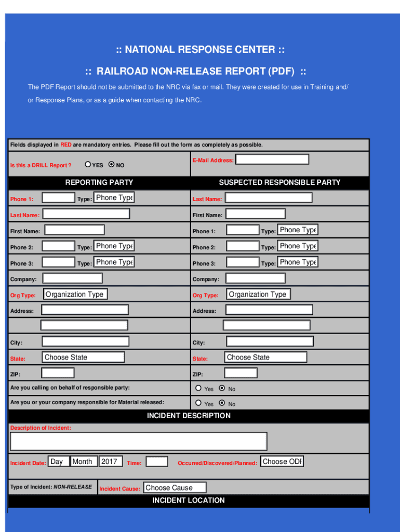Open Occurred/Discovered/Planned dropdown

click(x=282, y=461)
